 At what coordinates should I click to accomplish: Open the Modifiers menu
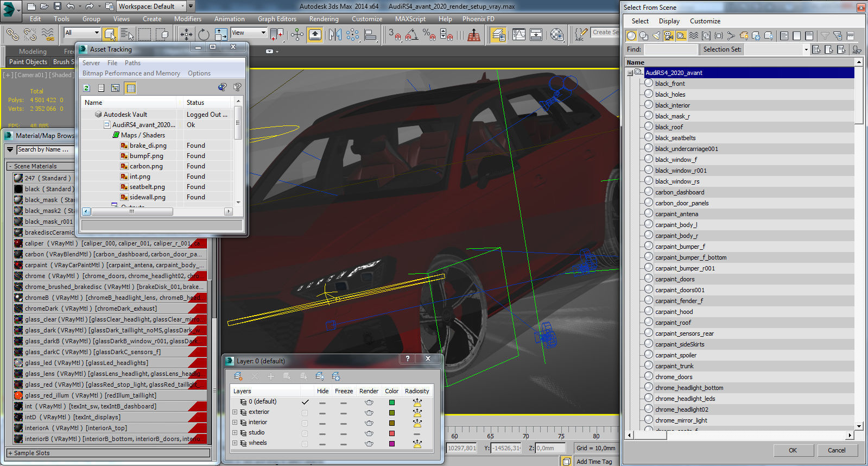click(x=188, y=18)
